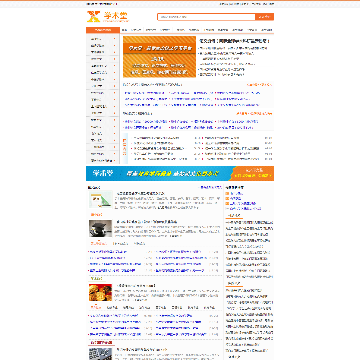Open the graduation cap article thumbnail

pyautogui.click(x=100, y=228)
